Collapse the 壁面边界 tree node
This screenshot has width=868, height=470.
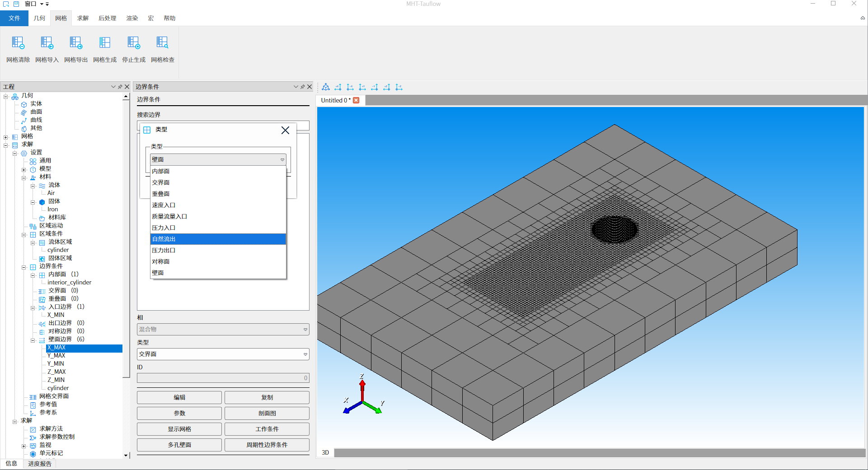(x=33, y=340)
